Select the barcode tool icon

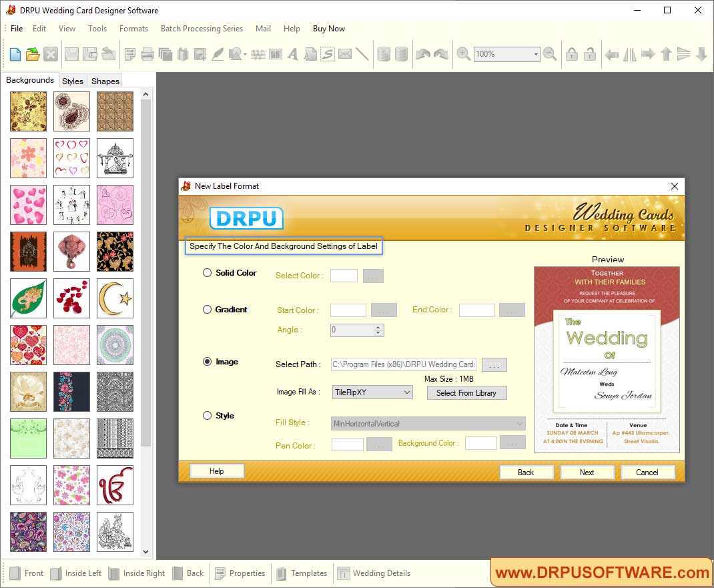coord(276,54)
